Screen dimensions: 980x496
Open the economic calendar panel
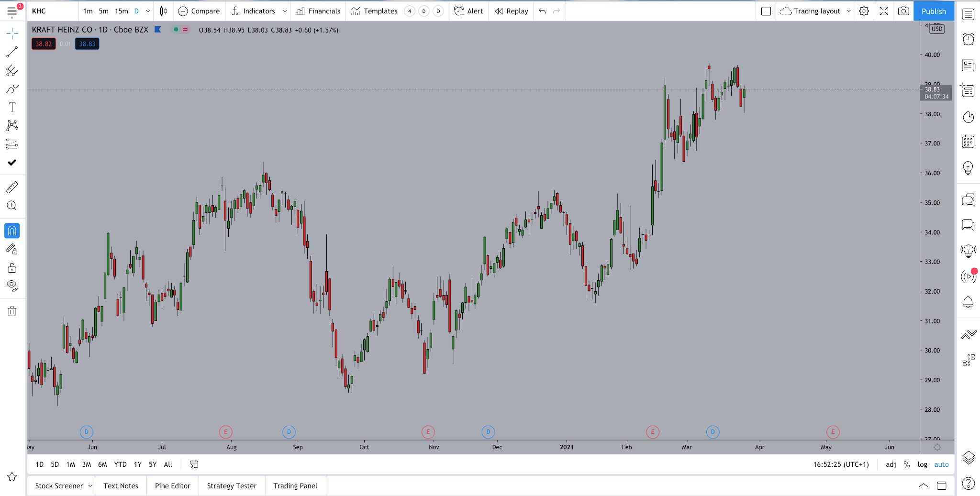[969, 142]
